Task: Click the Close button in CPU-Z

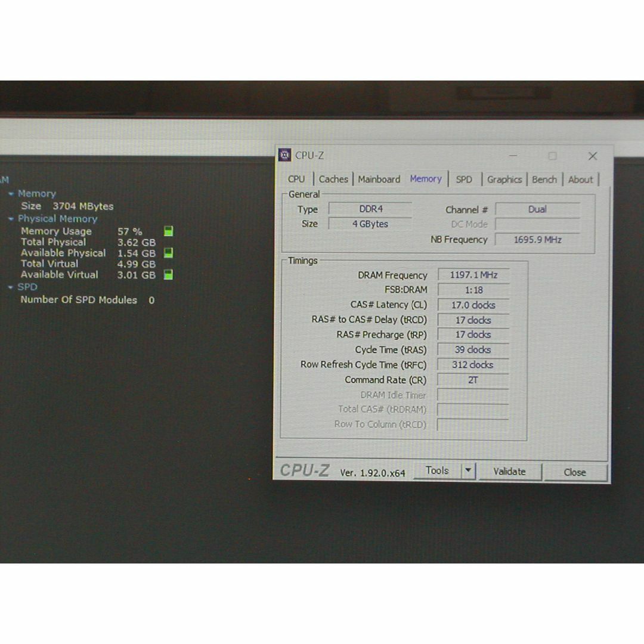Action: point(575,472)
